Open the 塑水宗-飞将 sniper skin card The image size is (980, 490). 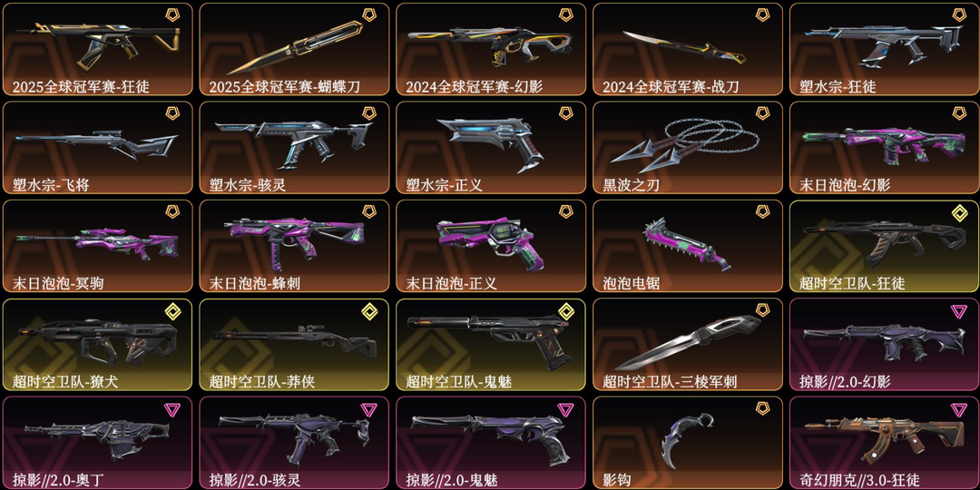[97, 148]
